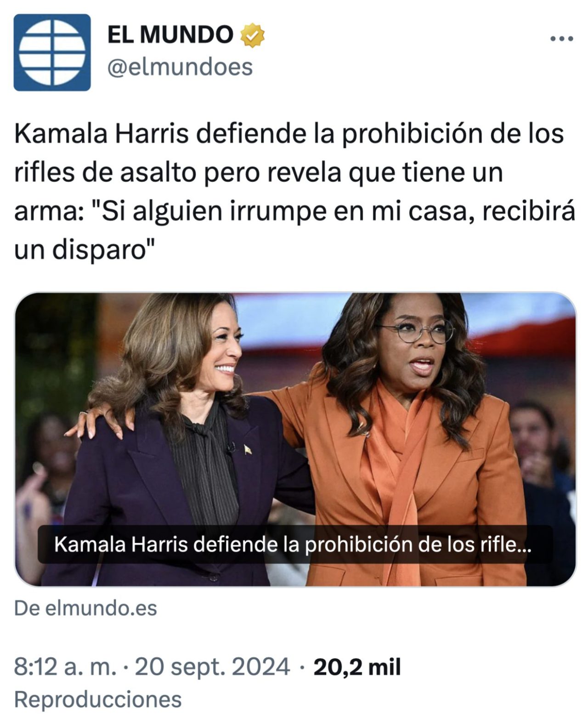Click the 8:12 a. m. timestamp

(x=65, y=667)
